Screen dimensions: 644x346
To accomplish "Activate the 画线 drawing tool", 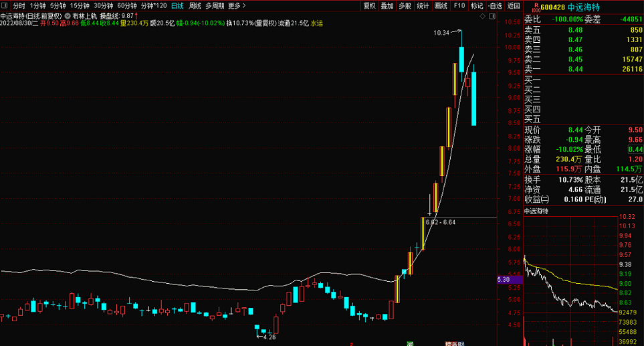I will click(x=441, y=6).
